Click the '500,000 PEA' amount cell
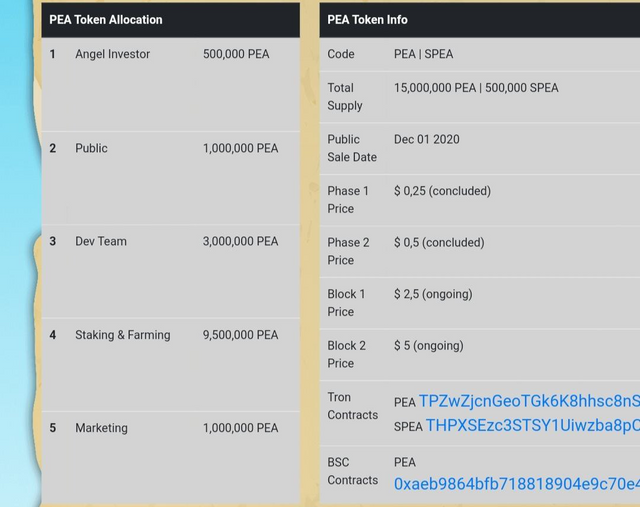 tap(236, 54)
